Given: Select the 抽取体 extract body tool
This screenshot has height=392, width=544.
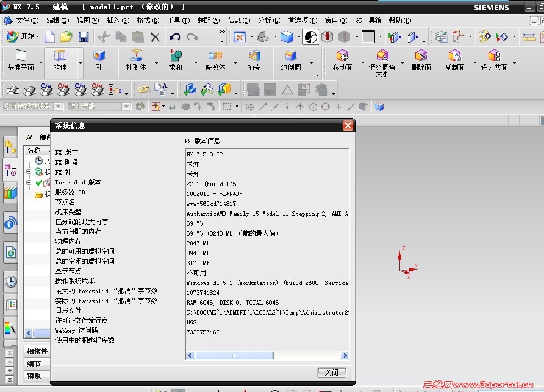Looking at the screenshot, I should click(x=136, y=60).
